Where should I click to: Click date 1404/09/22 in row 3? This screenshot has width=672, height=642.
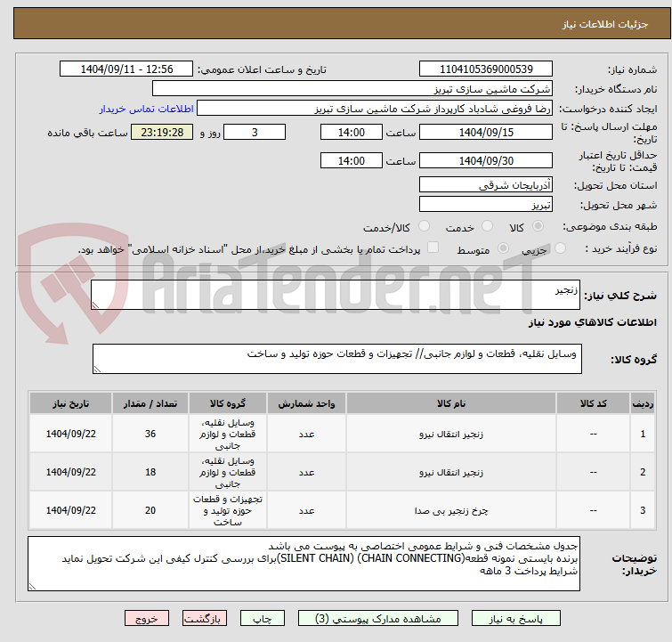[70, 510]
